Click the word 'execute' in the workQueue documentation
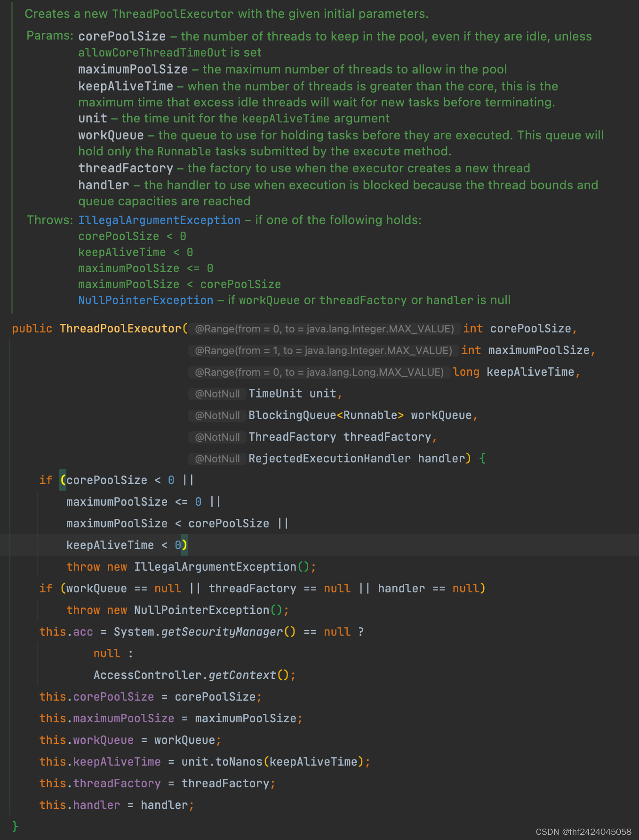Viewport: 639px width, 840px height. point(376,151)
